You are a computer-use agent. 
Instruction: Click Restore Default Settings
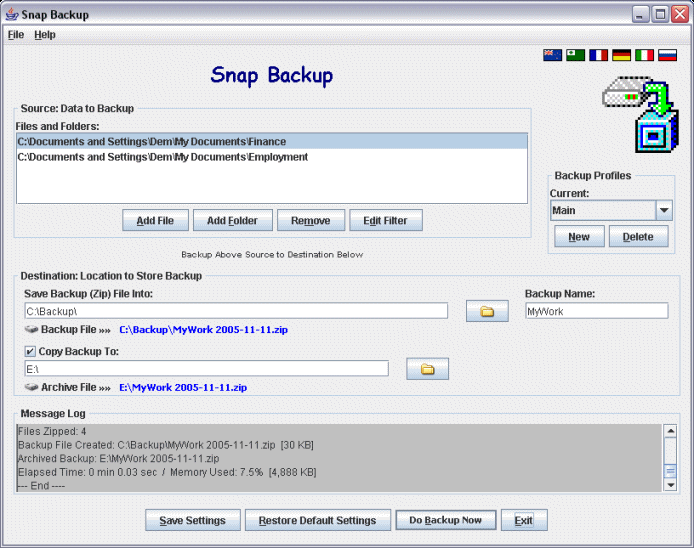click(x=317, y=520)
